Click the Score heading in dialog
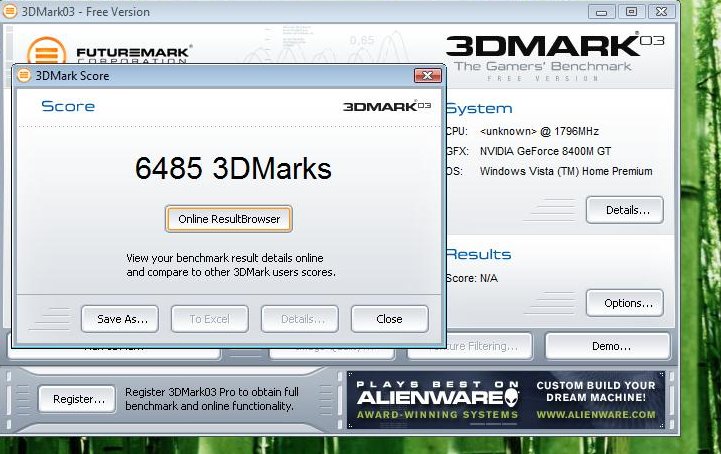The width and height of the screenshot is (721, 454). click(x=68, y=106)
